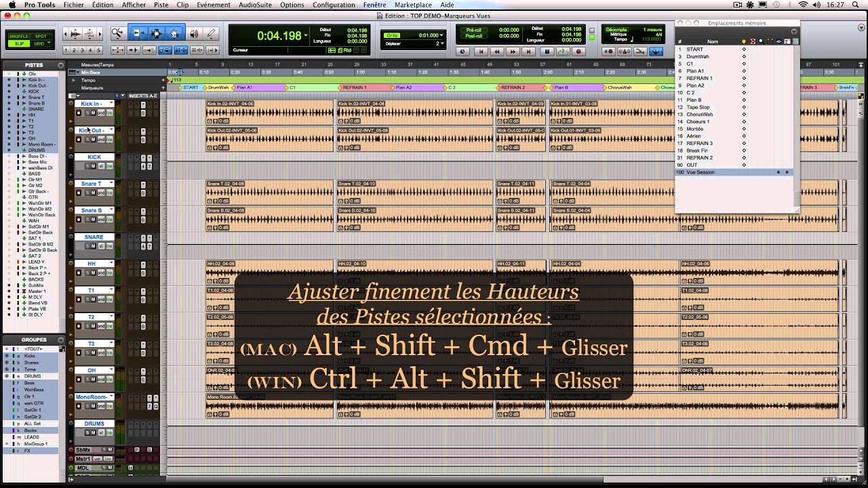Open the Fenêtre menu
Image resolution: width=868 pixels, height=488 pixels.
point(374,5)
